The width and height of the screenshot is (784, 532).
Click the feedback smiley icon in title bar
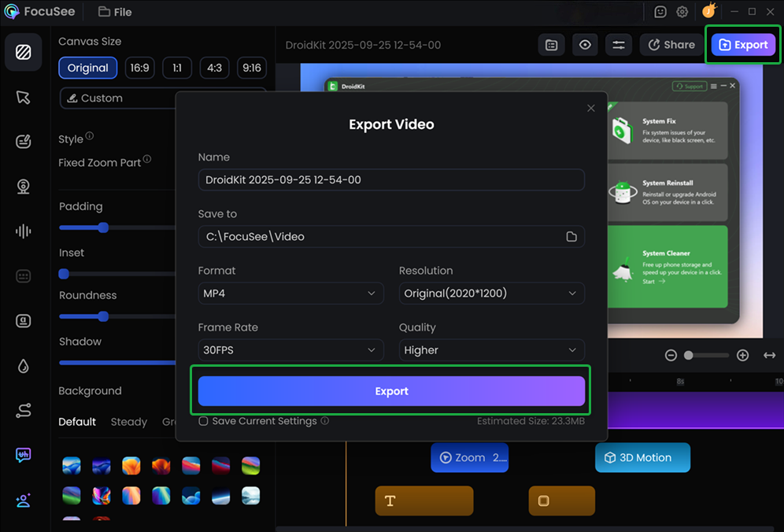(660, 12)
